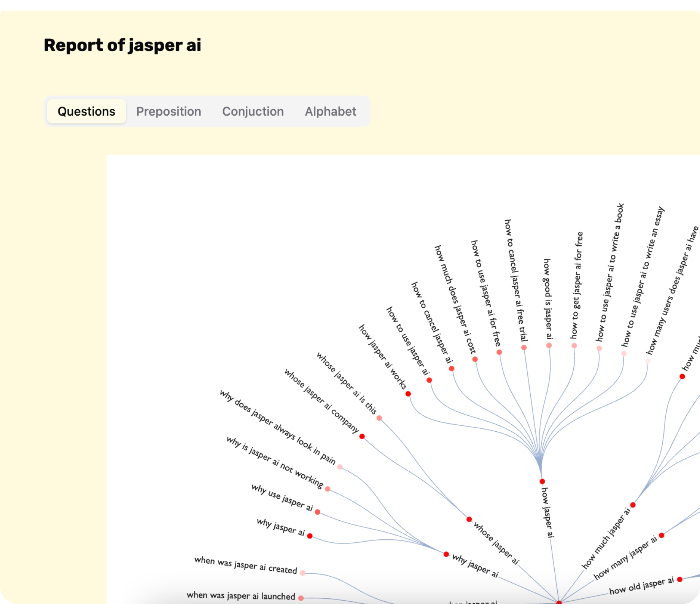Select 'how to use jasper ai for free'
Viewport: 700px width, 604px height.
click(x=486, y=293)
